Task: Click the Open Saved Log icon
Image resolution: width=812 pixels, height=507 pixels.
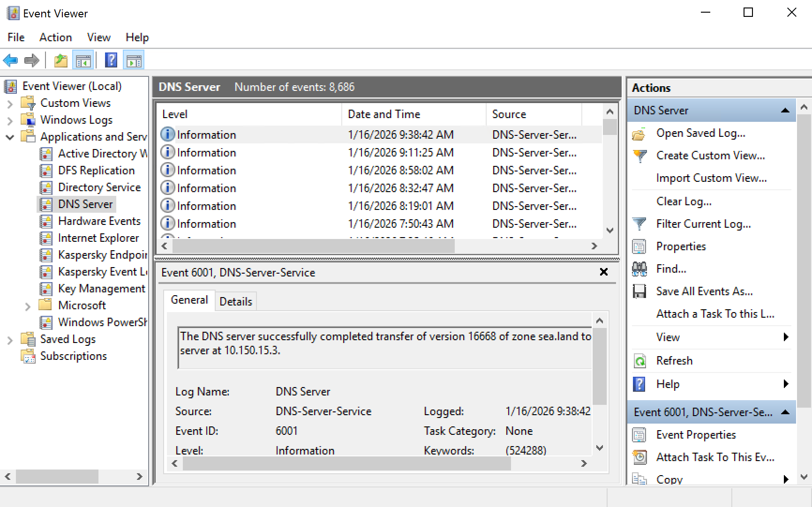Action: 640,133
